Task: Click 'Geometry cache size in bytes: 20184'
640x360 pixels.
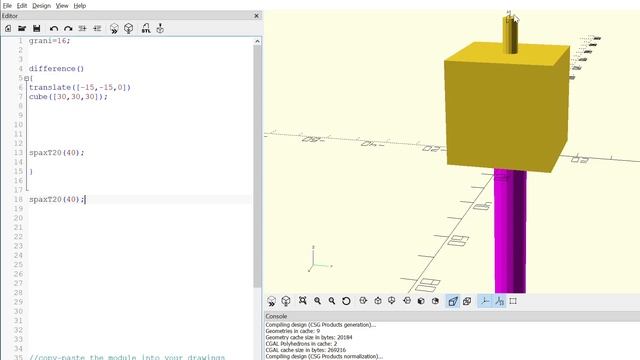Action: point(309,338)
